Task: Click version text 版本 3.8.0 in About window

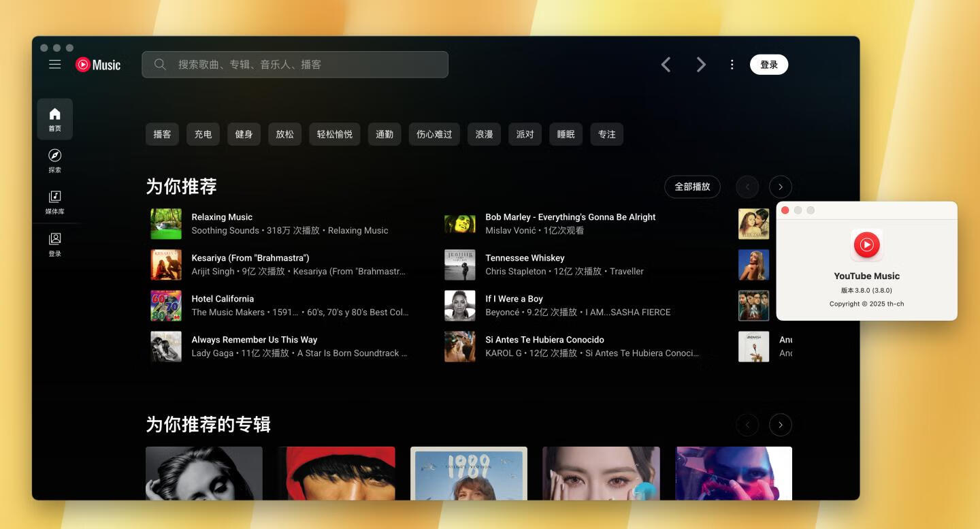Action: [866, 290]
